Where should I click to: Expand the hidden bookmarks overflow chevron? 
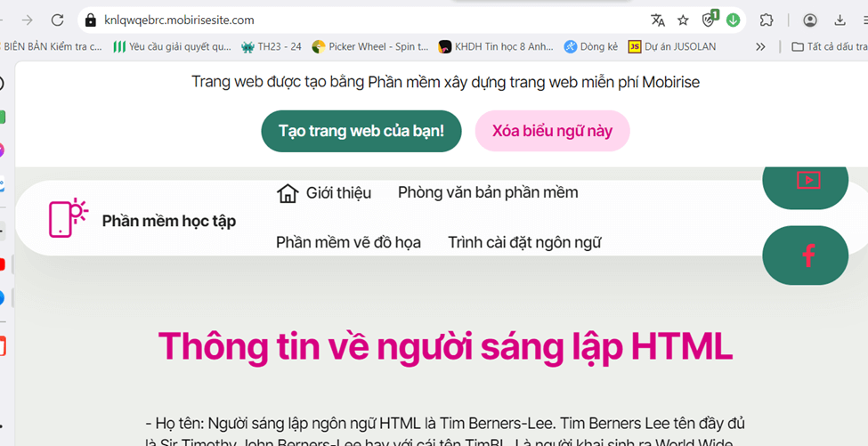[x=760, y=46]
